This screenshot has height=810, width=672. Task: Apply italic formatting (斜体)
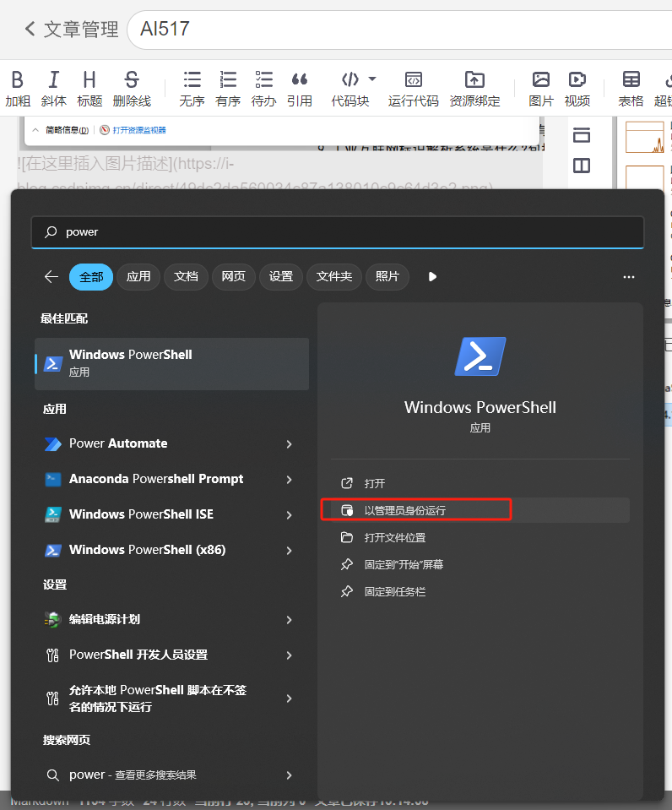53,89
